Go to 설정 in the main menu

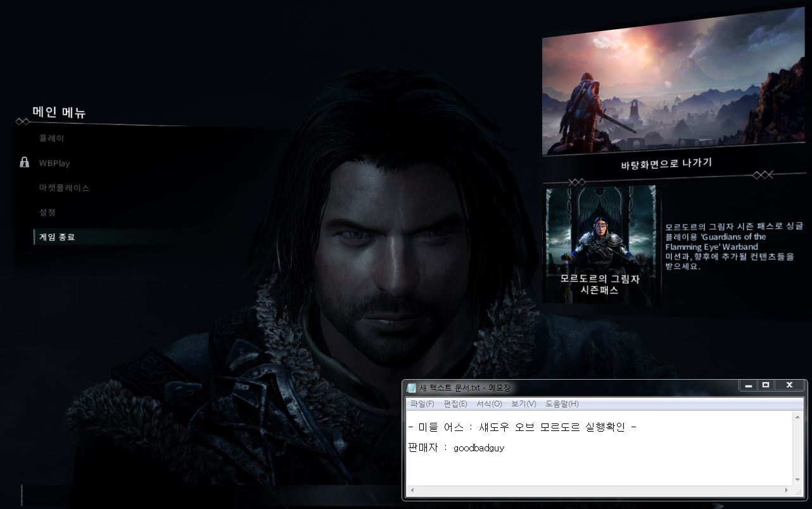[x=48, y=212]
